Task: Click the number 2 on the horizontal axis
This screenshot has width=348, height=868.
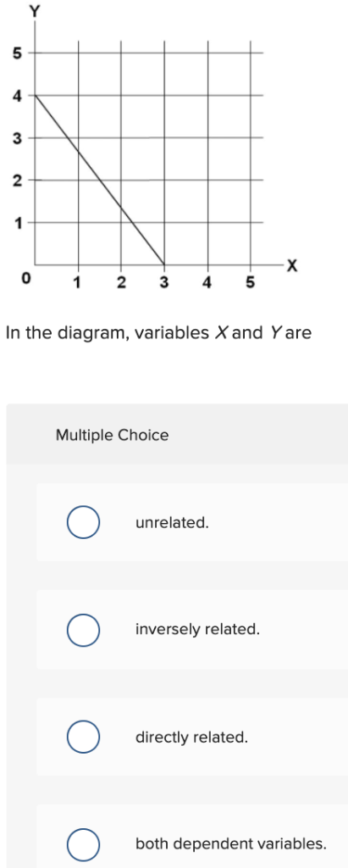Action: (x=121, y=283)
